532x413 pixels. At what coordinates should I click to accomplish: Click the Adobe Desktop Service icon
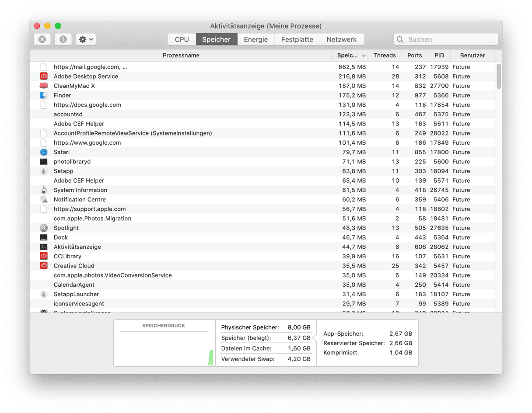click(x=44, y=76)
